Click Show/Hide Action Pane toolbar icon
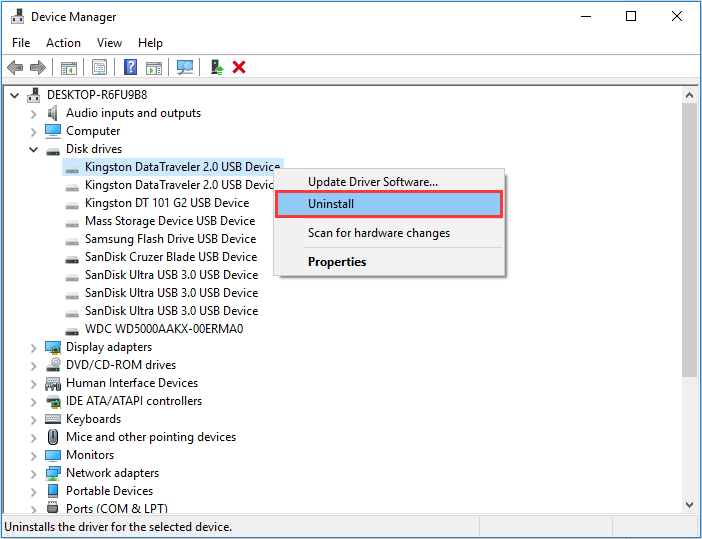The image size is (702, 539). (x=154, y=68)
